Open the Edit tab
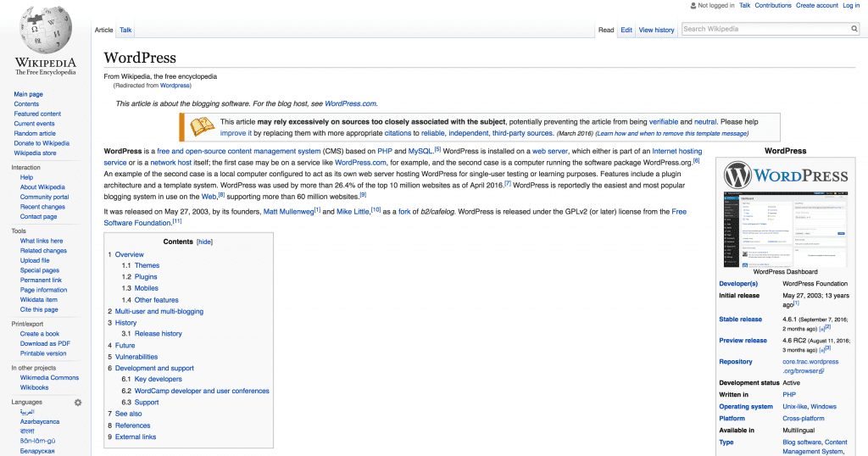Screen dimensions: 868x456 point(626,30)
